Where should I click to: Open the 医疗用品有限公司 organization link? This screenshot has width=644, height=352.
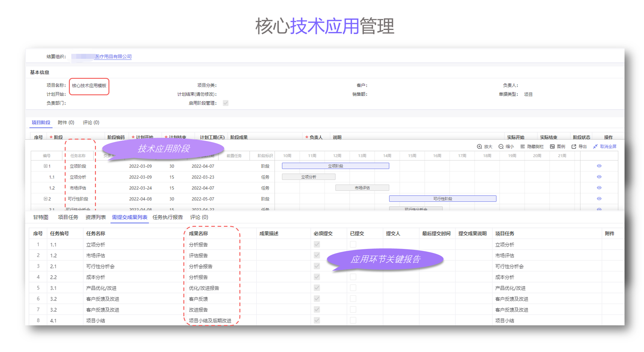pos(113,57)
